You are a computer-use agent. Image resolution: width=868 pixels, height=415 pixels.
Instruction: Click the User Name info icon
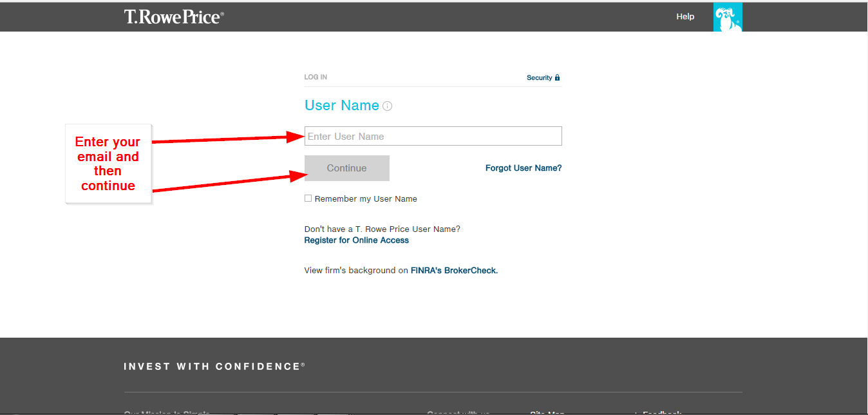pos(388,106)
